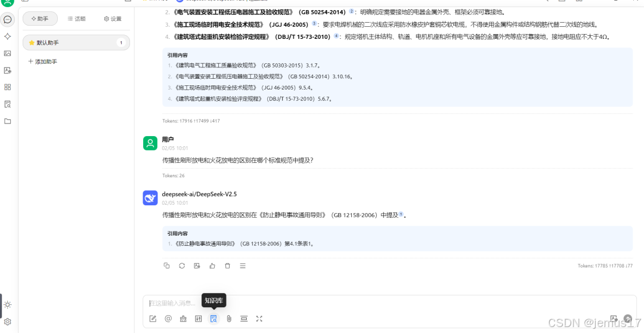Regenerate the DeepSeek reply

[x=182, y=266]
